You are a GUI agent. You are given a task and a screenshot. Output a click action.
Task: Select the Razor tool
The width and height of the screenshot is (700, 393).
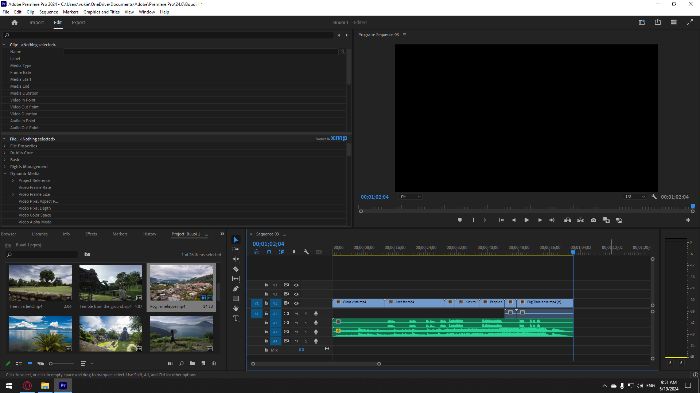coord(236,269)
